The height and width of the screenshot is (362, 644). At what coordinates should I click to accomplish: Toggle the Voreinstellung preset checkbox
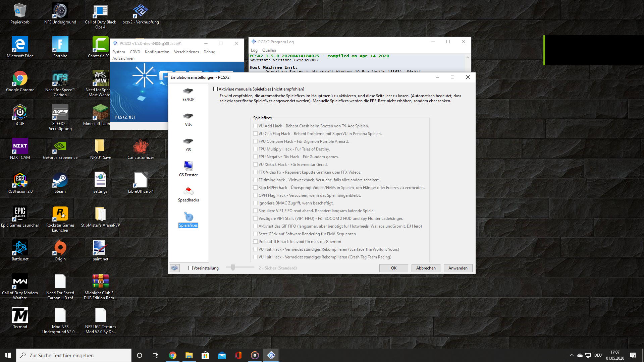[x=190, y=268]
